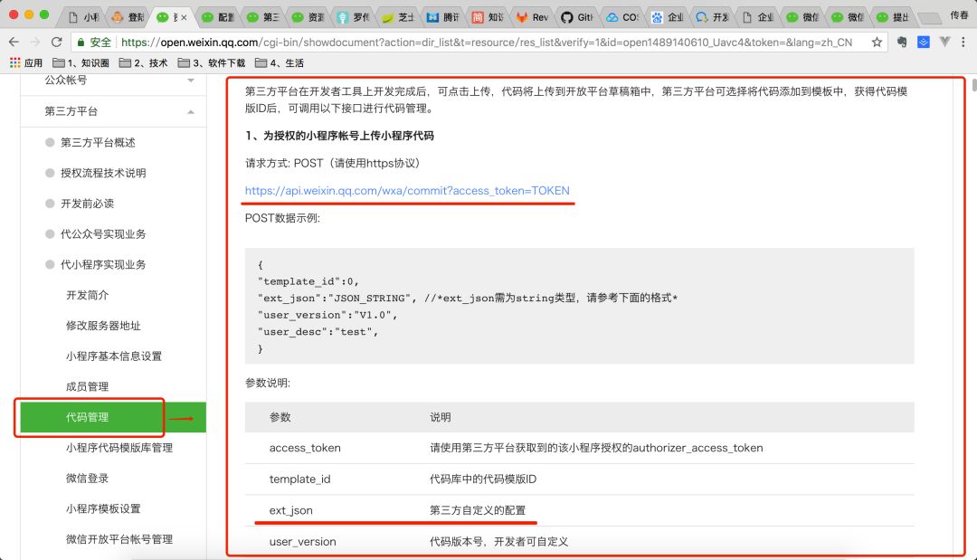Screen dimensions: 977x560
Task: Select 小程序模板设置 sidebar item
Action: click(x=103, y=509)
